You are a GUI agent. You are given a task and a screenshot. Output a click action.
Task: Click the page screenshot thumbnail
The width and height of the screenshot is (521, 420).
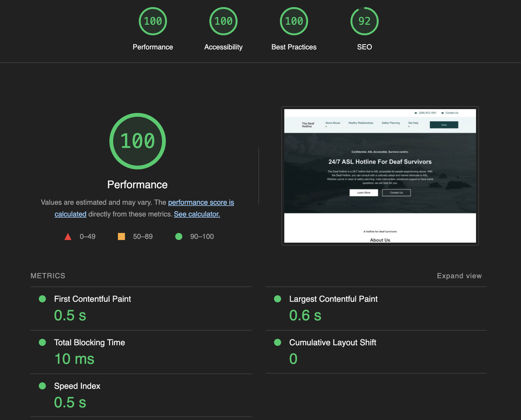380,176
